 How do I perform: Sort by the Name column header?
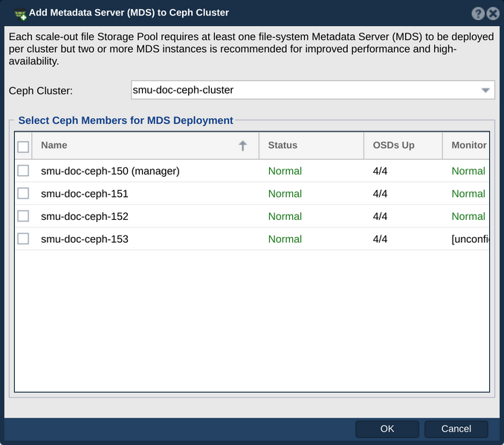(145, 145)
